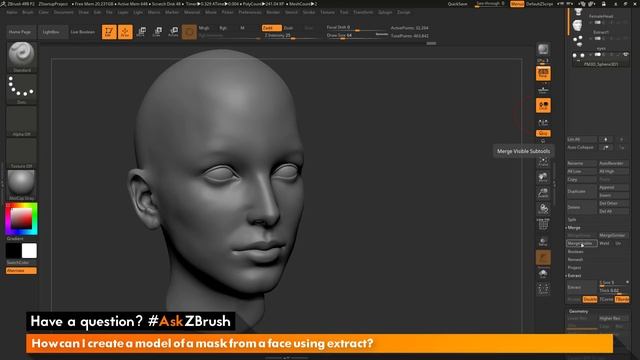Toggle Solo mode on right shelf
The image size is (640, 360).
pos(543,273)
